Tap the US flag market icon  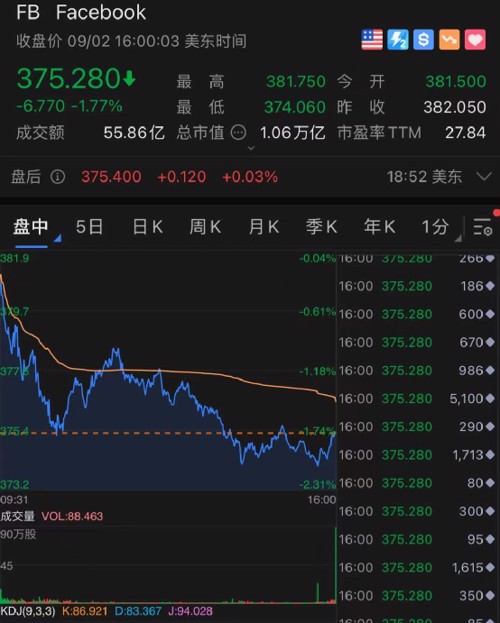[372, 40]
